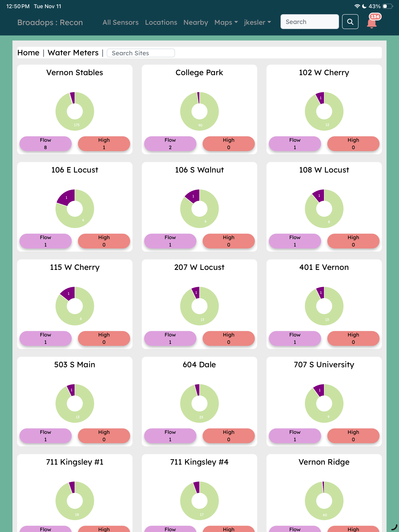Click the Broadops : Recon brand link
Screen dimensions: 399x532
50,22
